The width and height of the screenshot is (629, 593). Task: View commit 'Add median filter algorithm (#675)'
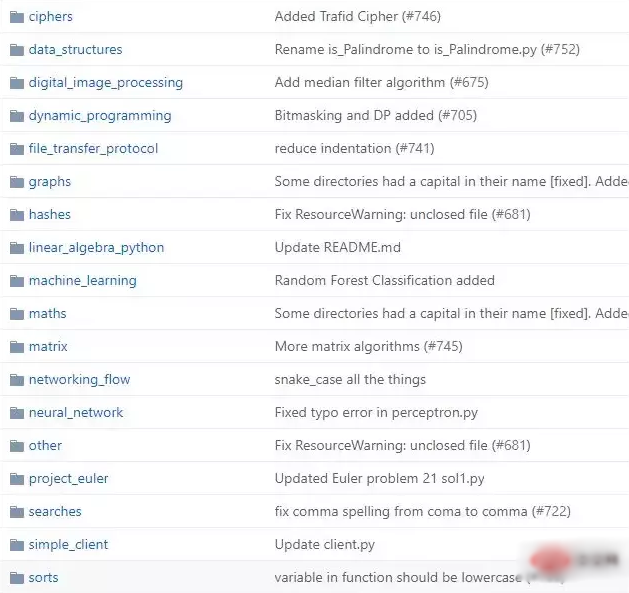(x=381, y=83)
